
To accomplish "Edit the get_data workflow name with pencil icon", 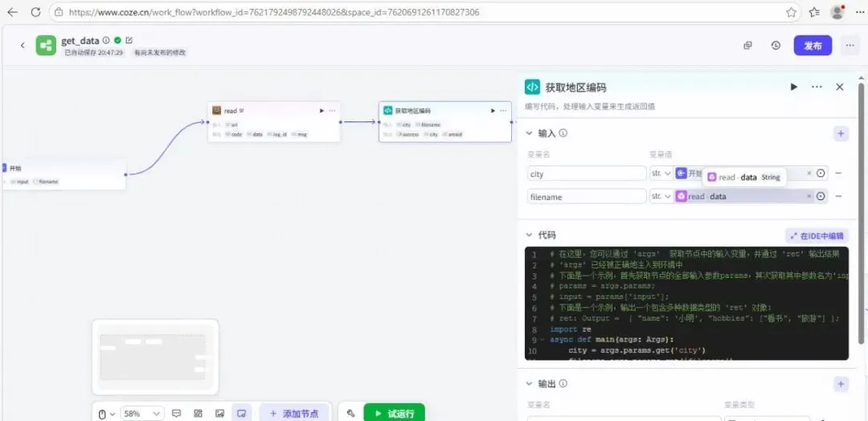I will click(x=129, y=40).
